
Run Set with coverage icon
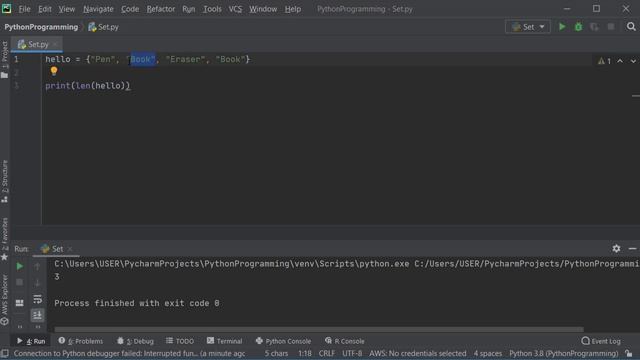pyautogui.click(x=594, y=27)
